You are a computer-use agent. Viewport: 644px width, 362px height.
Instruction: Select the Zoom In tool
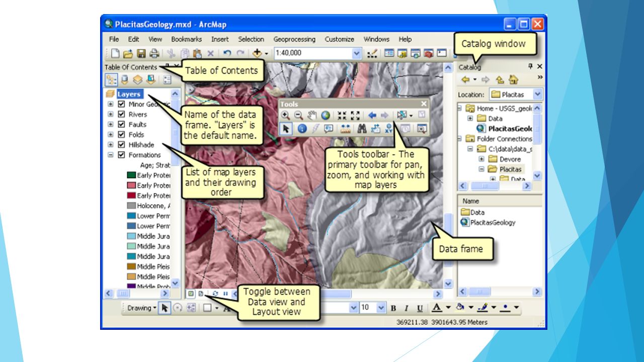(x=286, y=115)
